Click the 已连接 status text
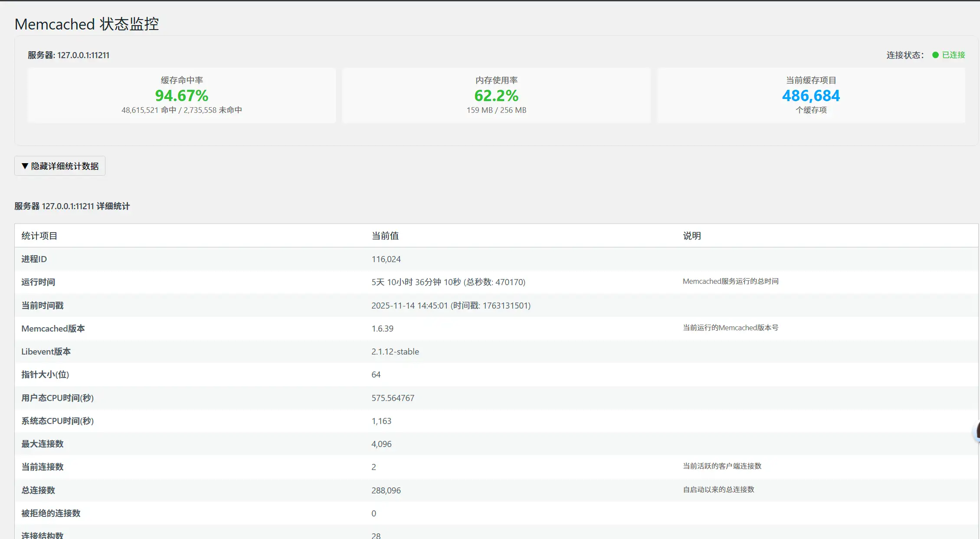The image size is (980, 539). pyautogui.click(x=953, y=55)
